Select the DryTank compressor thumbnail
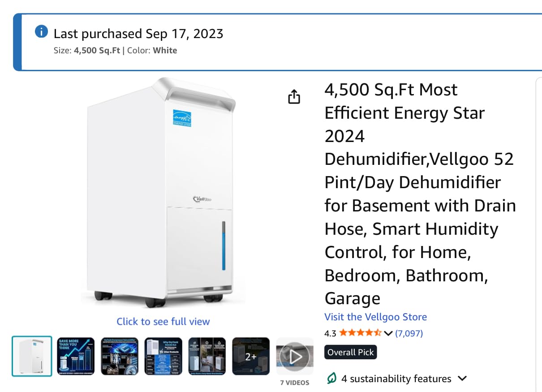This screenshot has height=392, width=542. (x=119, y=355)
